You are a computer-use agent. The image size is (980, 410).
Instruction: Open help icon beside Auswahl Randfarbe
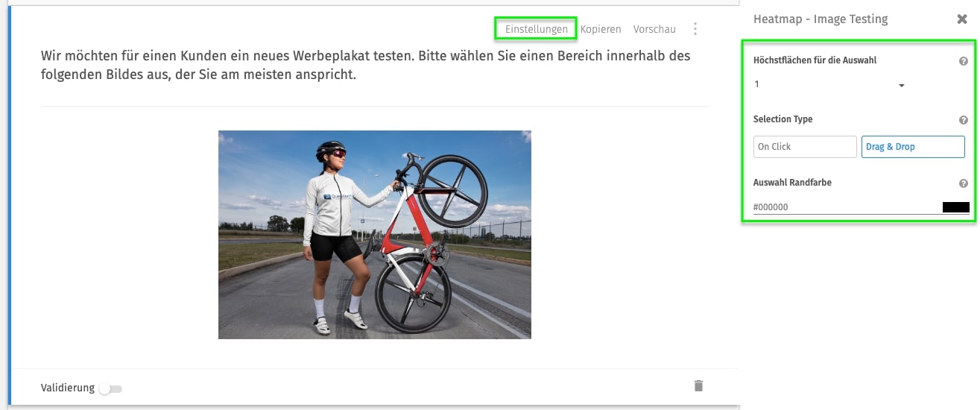tap(963, 183)
